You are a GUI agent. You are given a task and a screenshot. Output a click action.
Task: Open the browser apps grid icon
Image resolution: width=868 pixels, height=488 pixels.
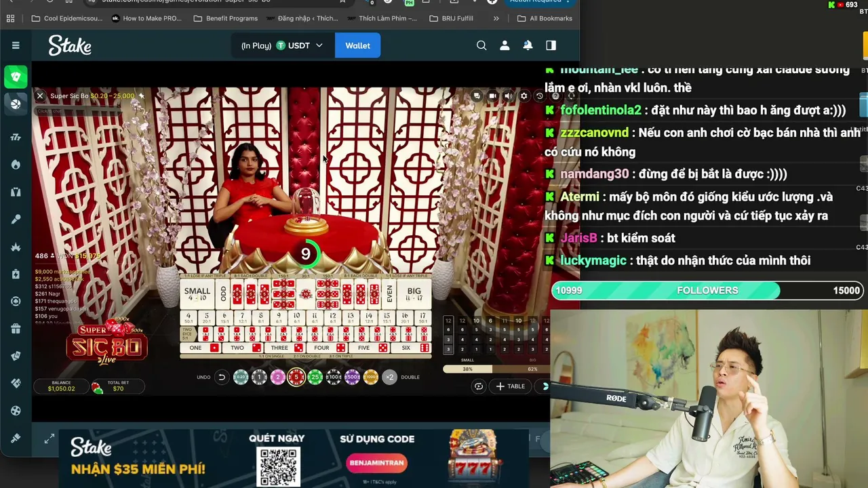coord(10,18)
